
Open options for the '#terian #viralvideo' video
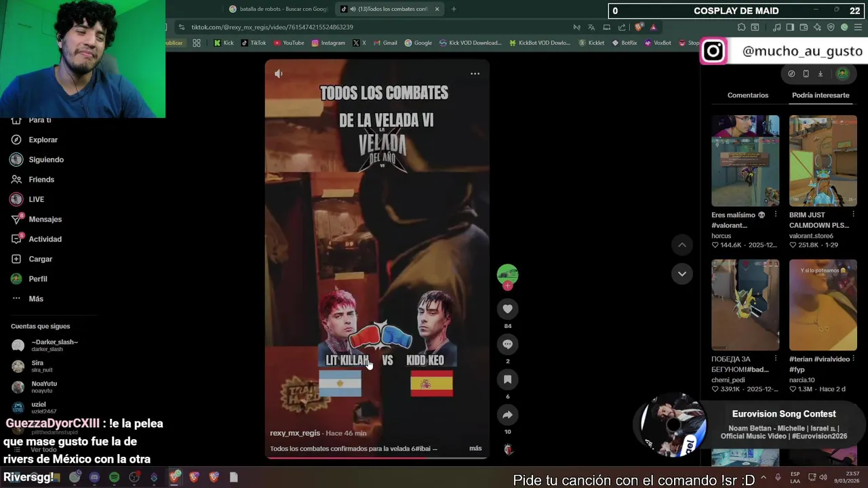coord(853,359)
